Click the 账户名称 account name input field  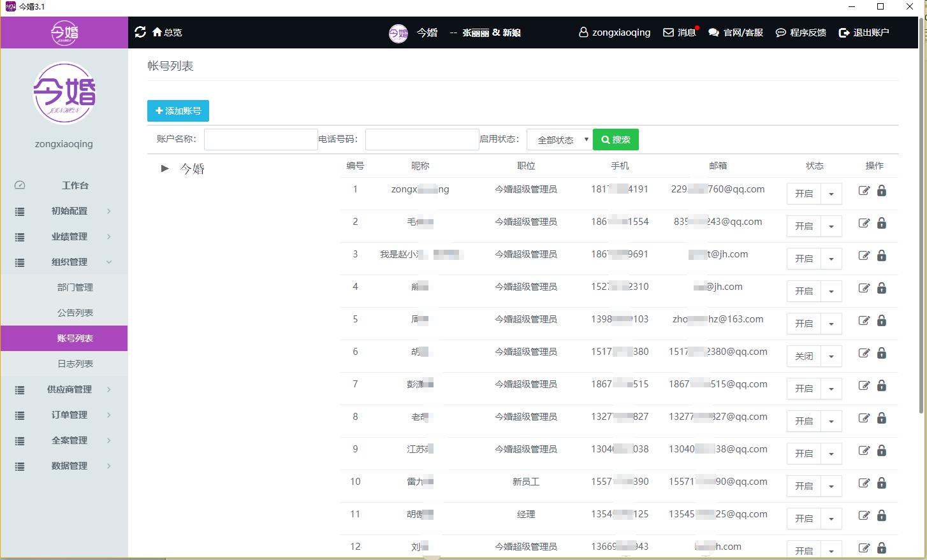pyautogui.click(x=260, y=139)
